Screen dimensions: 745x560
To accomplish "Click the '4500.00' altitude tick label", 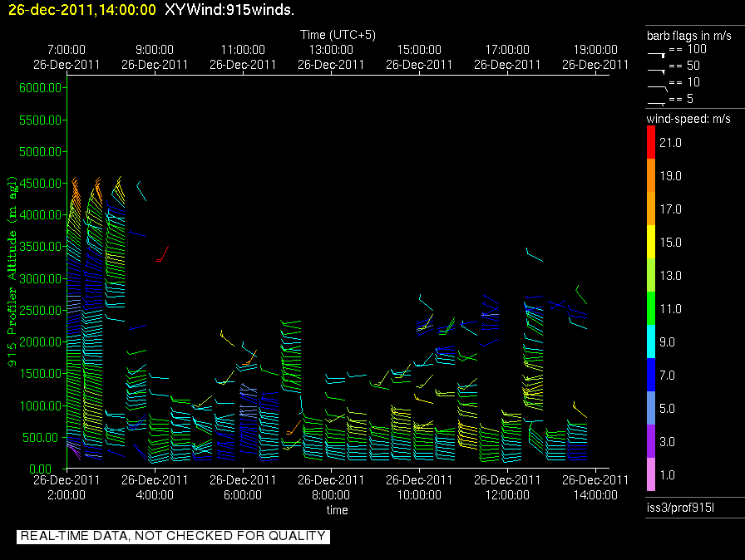I will point(41,183).
